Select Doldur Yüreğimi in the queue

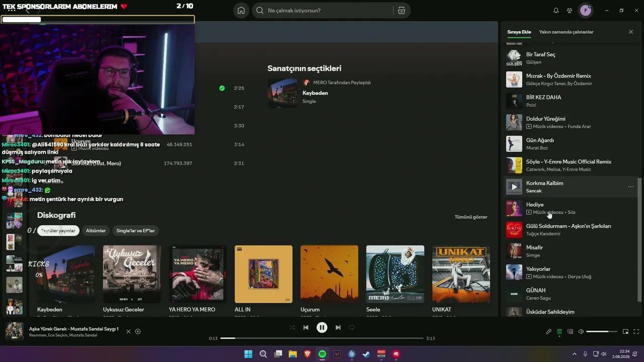[570, 122]
